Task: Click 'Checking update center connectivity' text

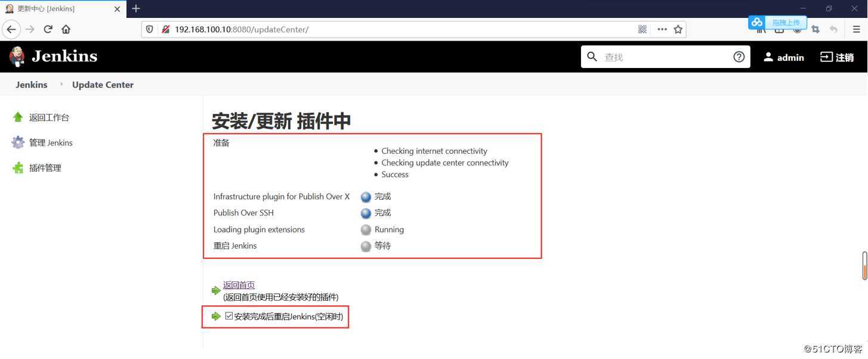Action: 445,163
